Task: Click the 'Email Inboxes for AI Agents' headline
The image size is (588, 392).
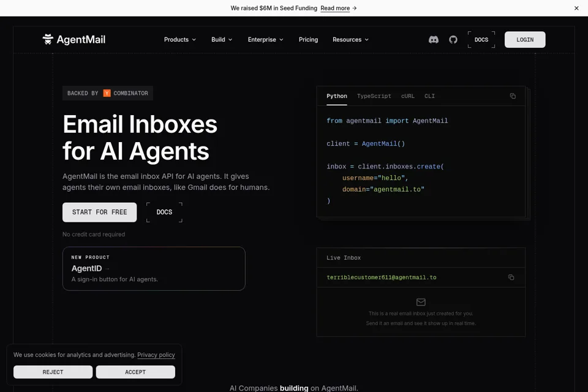Action: [140, 137]
